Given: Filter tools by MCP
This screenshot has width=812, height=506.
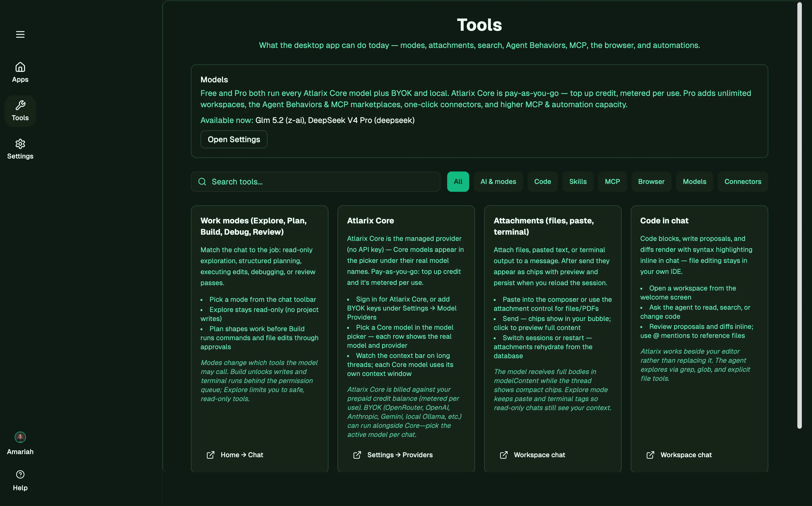Looking at the screenshot, I should click(612, 182).
